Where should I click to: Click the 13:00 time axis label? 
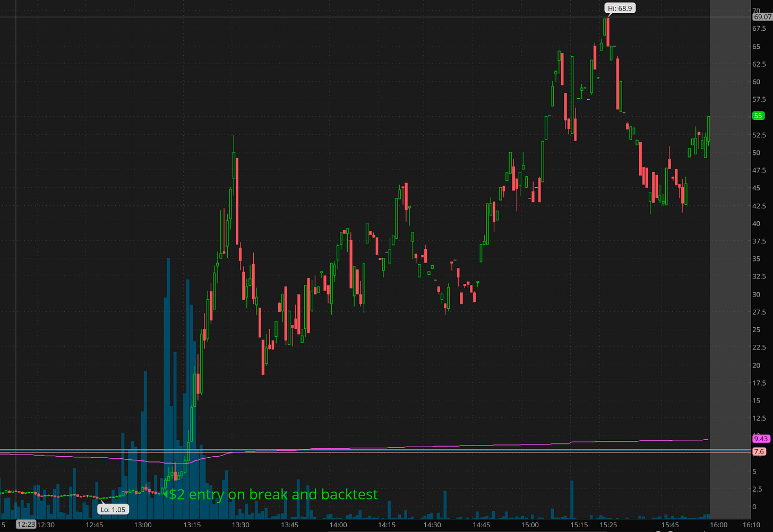(143, 525)
